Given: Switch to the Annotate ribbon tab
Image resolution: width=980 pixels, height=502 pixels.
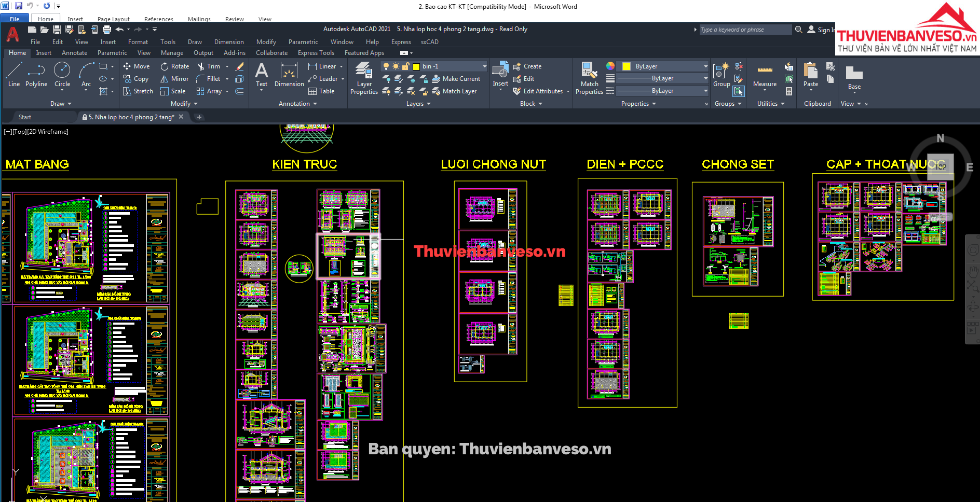Looking at the screenshot, I should 74,53.
